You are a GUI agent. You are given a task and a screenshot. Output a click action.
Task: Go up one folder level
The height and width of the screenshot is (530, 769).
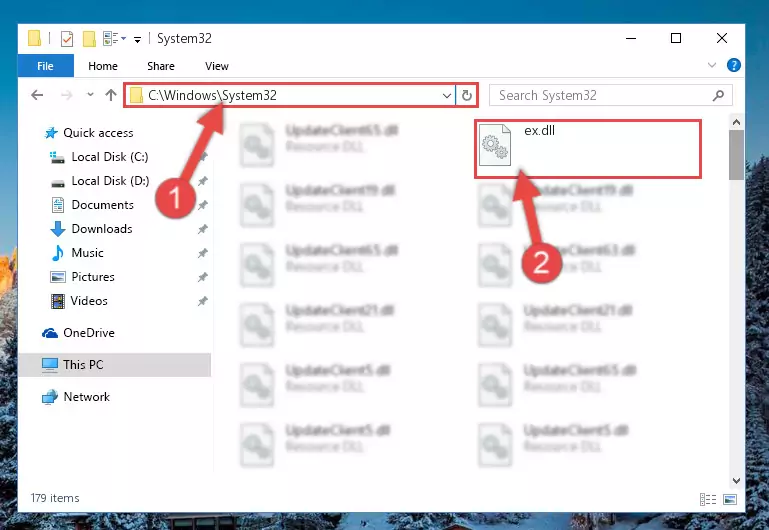(x=111, y=95)
